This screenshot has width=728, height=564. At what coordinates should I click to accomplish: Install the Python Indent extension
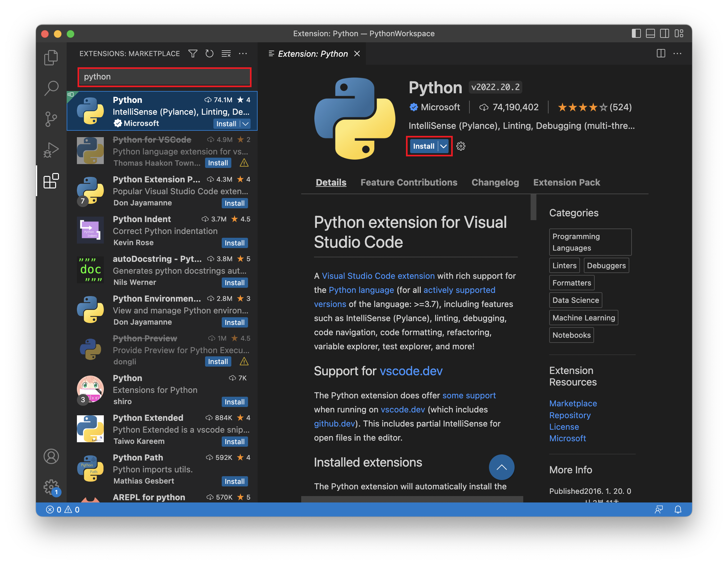[234, 243]
